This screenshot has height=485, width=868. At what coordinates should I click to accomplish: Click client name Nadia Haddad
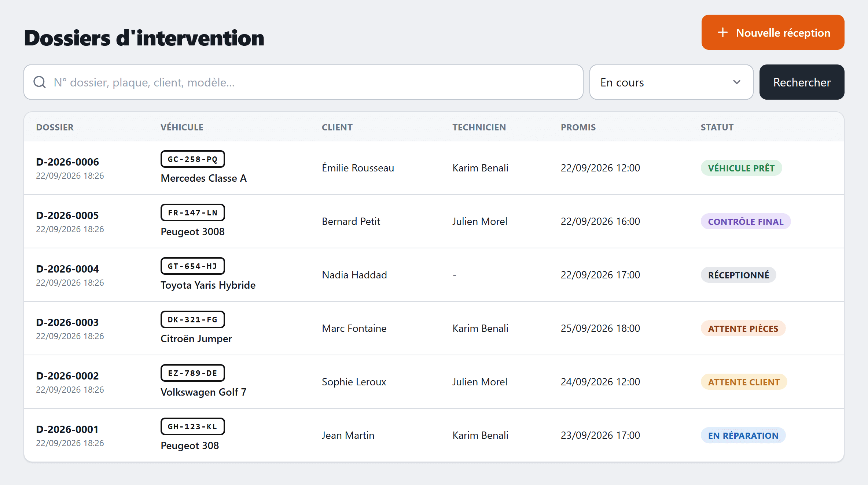(x=354, y=275)
